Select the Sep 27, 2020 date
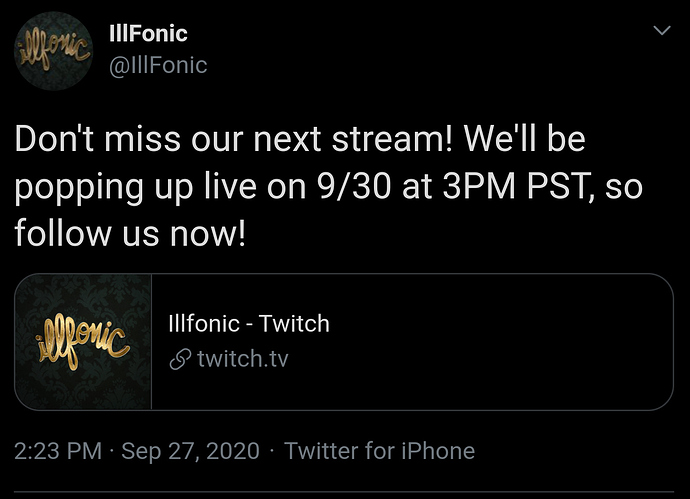The width and height of the screenshot is (690, 499). [x=191, y=451]
